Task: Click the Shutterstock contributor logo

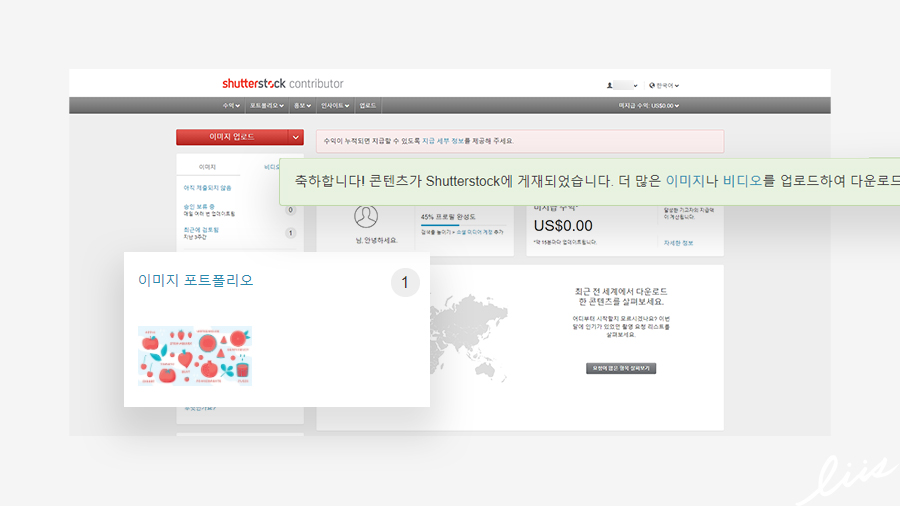Action: point(282,84)
